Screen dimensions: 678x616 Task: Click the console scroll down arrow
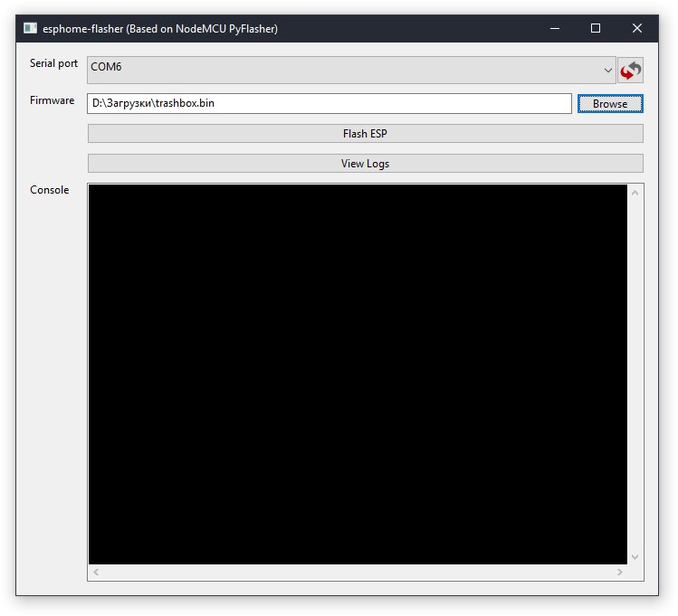pos(635,557)
